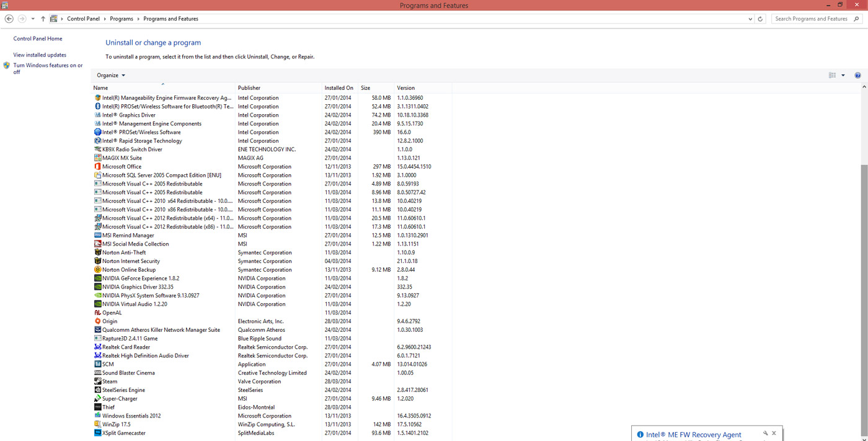This screenshot has width=868, height=441.
Task: Select KB9X Radio Switch Driver entry
Action: click(x=272, y=149)
